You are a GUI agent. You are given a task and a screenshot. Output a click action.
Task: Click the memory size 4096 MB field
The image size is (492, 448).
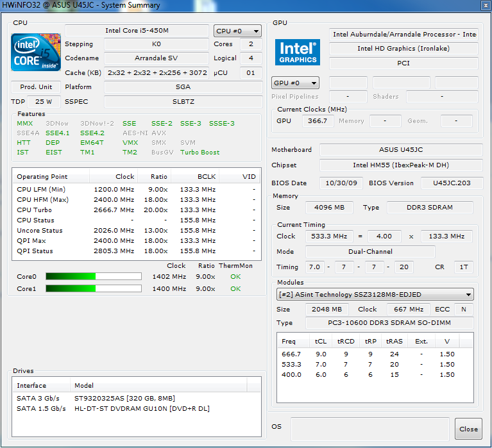[329, 208]
